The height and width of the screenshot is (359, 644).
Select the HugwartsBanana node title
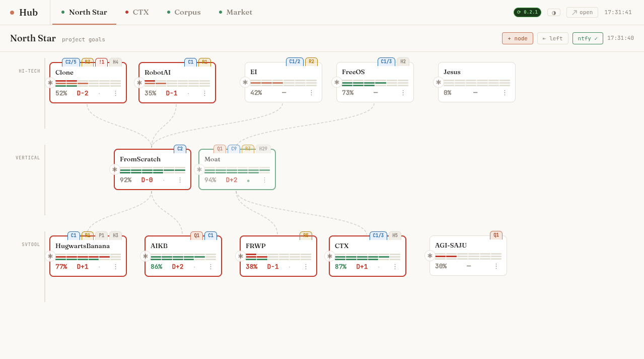[83, 246]
